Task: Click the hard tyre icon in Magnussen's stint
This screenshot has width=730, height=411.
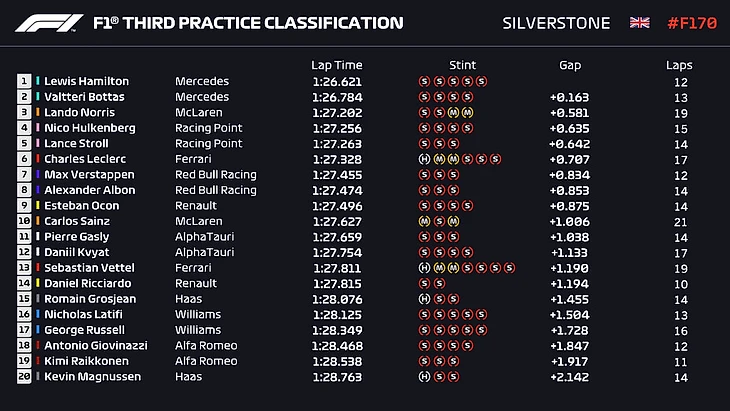Action: (425, 377)
